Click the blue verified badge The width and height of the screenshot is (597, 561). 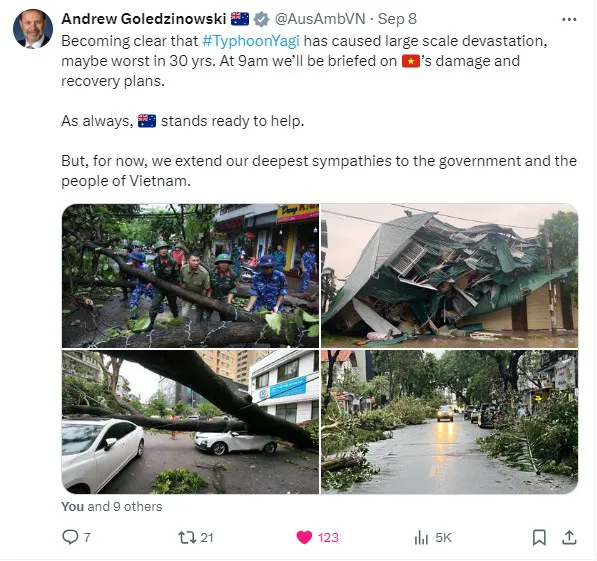pyautogui.click(x=261, y=19)
